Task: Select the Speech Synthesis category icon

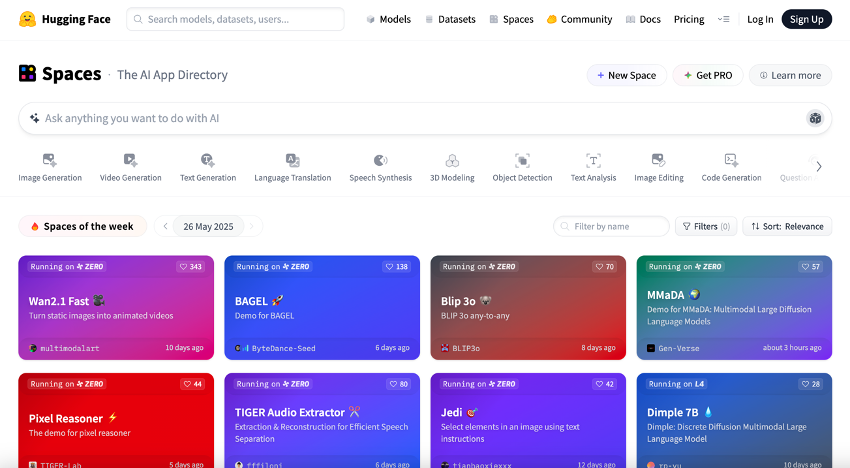Action: click(x=381, y=161)
